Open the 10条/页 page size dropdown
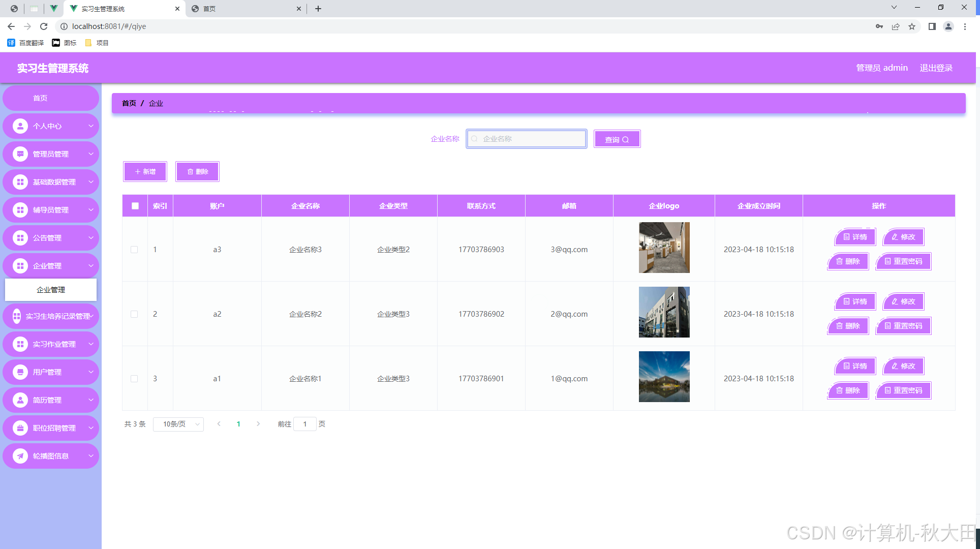The image size is (980, 549). click(x=178, y=424)
